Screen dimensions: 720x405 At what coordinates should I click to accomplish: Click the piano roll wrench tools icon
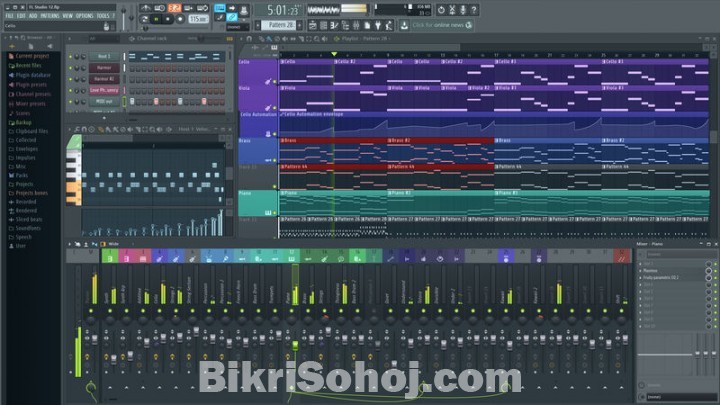(x=77, y=129)
